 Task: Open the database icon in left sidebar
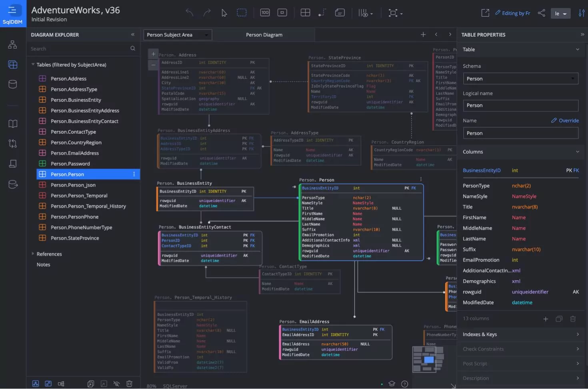(x=13, y=84)
